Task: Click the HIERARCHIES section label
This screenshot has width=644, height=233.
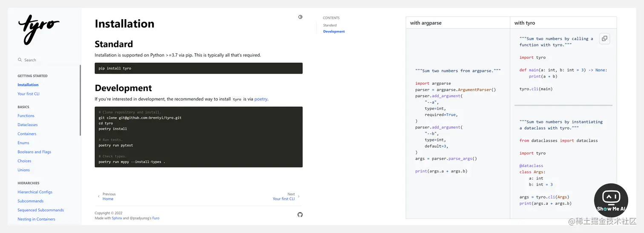Action: 29,183
